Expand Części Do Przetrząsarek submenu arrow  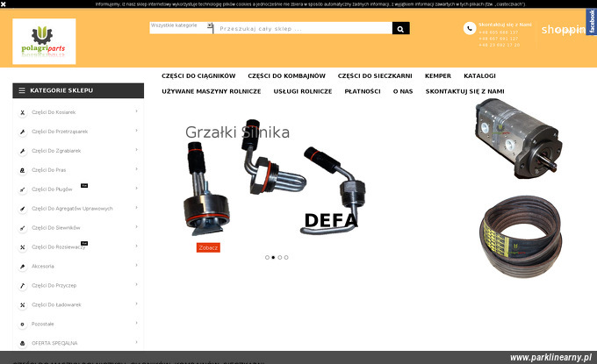[136, 131]
